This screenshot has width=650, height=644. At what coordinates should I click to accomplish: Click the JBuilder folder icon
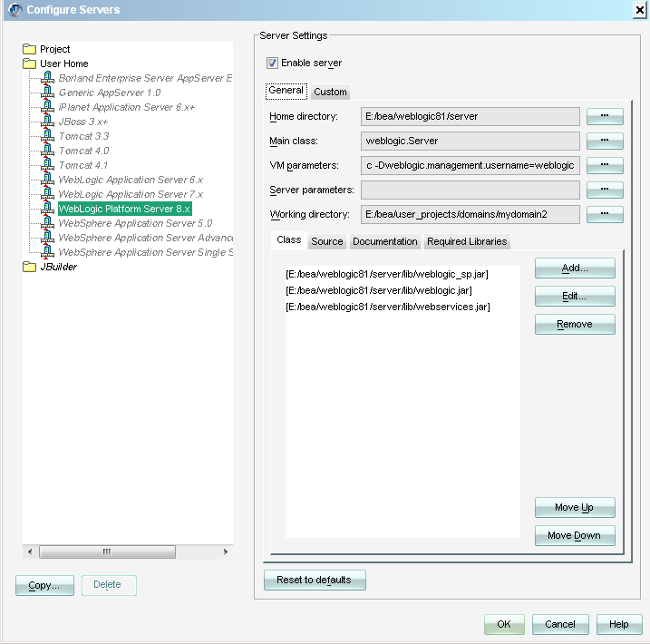(x=29, y=267)
